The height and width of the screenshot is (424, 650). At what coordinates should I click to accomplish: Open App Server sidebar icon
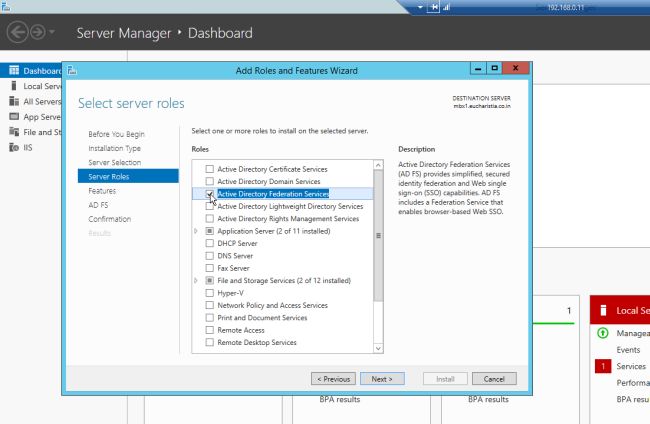[14, 116]
